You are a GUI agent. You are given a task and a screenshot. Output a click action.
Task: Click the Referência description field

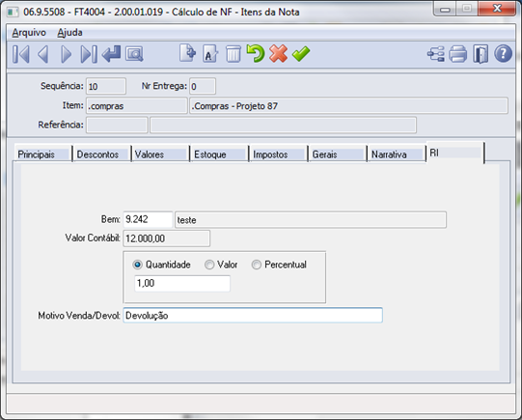coord(283,126)
